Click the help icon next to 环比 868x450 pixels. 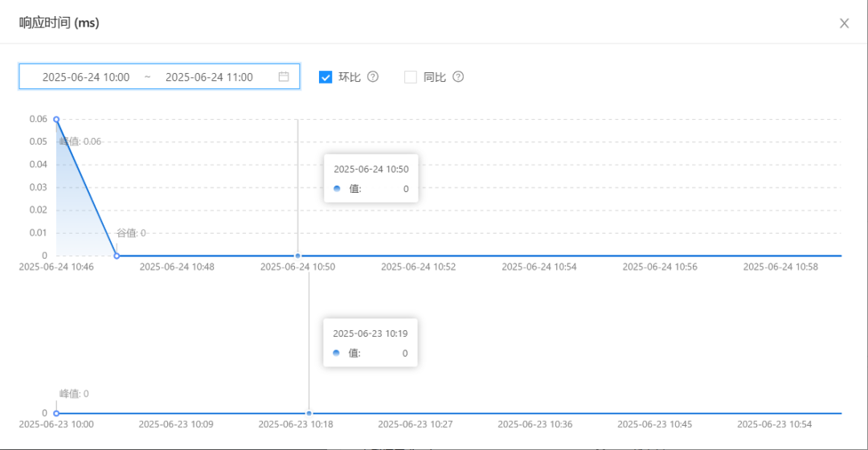[373, 76]
